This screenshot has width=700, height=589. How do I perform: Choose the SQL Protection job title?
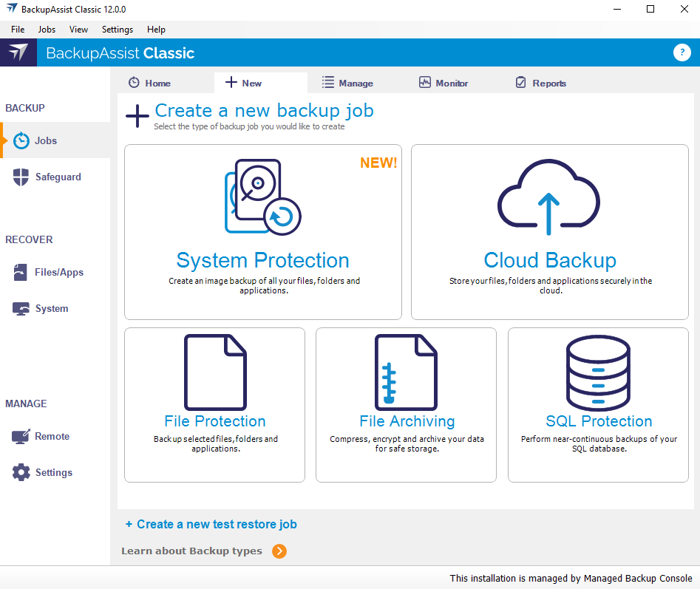[599, 421]
